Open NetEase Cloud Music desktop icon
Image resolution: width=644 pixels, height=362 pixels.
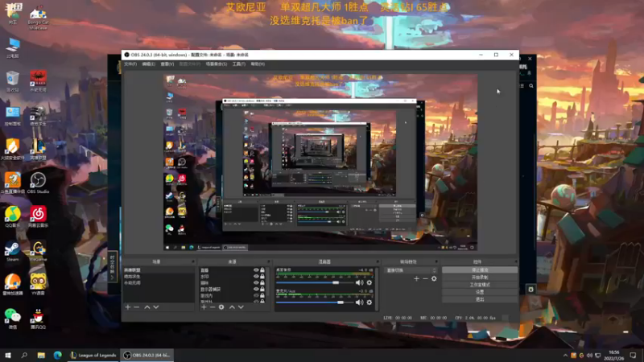coord(38,217)
